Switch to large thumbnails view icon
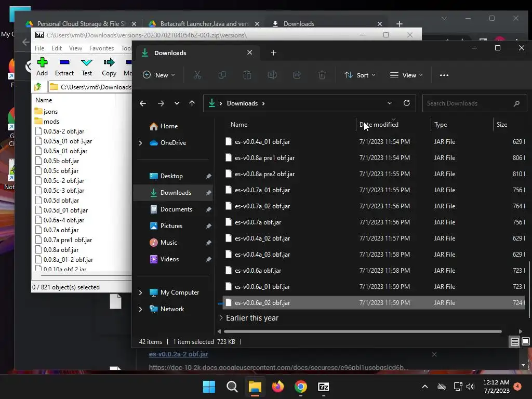The height and width of the screenshot is (399, 532). click(x=526, y=342)
